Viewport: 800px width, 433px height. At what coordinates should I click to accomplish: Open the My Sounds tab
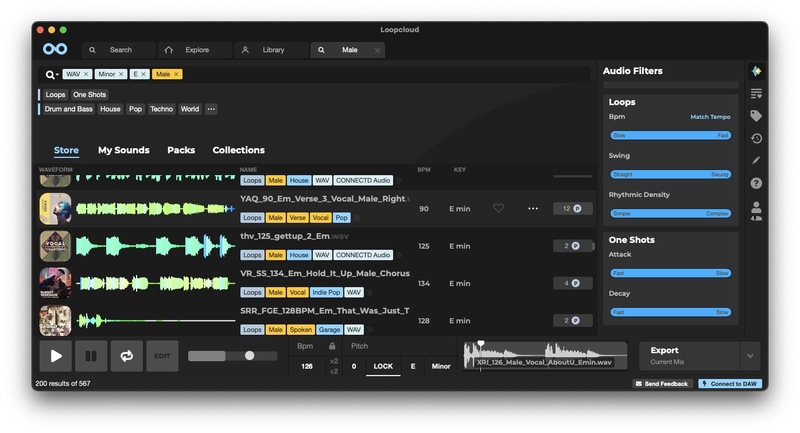pyautogui.click(x=123, y=150)
